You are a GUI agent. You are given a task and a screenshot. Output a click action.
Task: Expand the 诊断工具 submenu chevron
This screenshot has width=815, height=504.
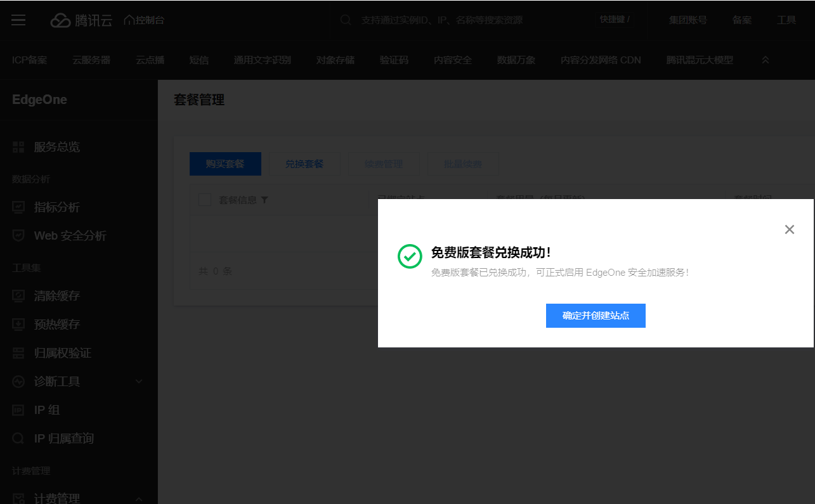coord(139,382)
